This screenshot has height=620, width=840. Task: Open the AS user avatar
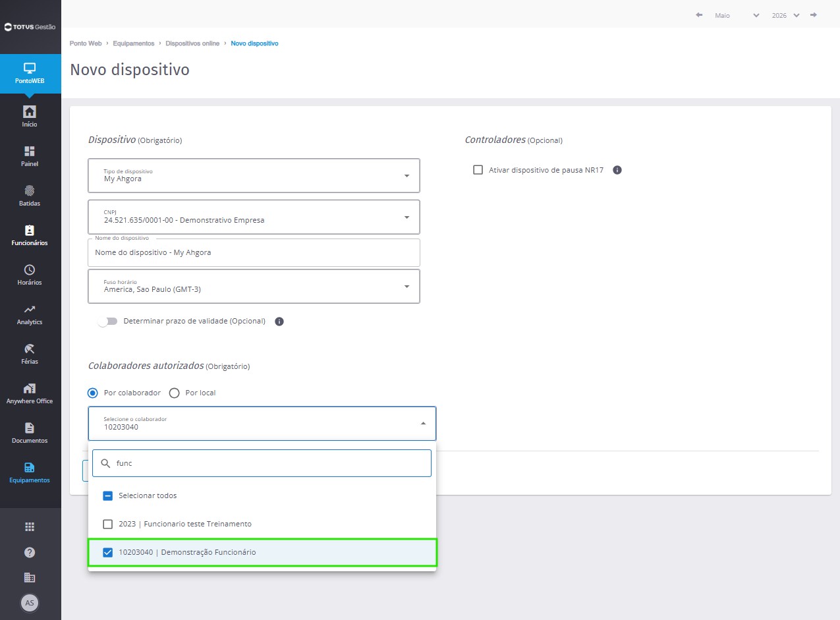tap(30, 603)
